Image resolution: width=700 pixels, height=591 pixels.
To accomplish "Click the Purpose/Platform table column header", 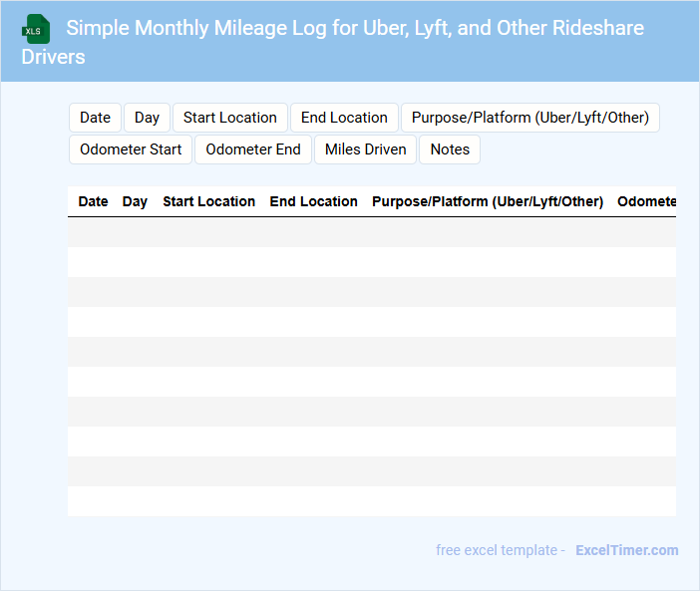I will (488, 201).
